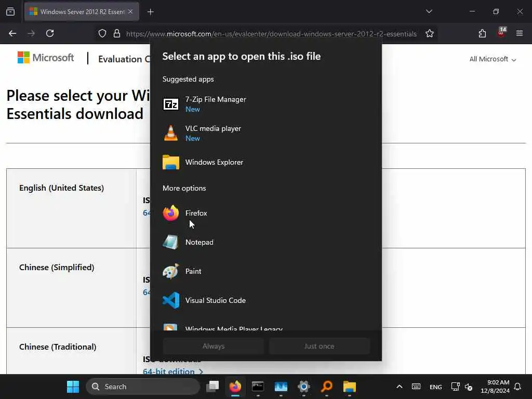Open a new tab with the plus button

[151, 12]
